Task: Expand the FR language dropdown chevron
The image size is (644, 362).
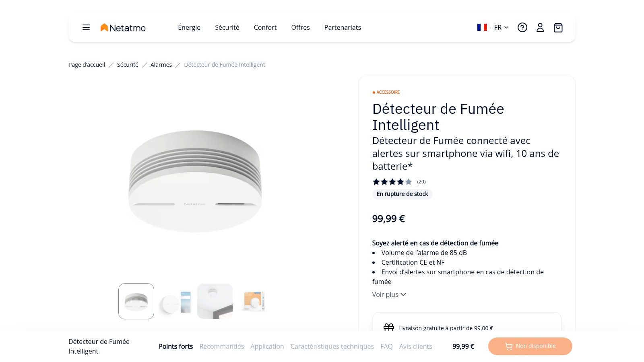Action: click(x=507, y=27)
